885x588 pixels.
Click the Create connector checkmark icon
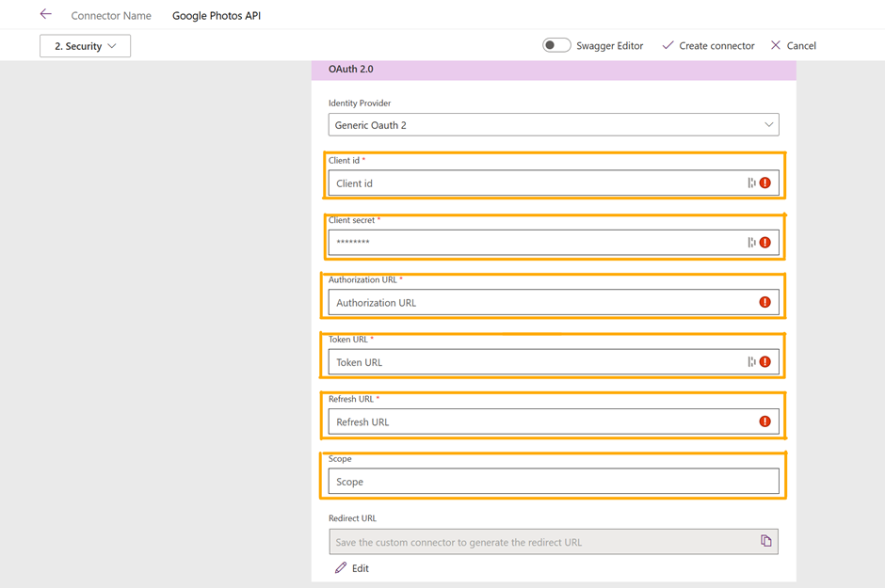point(668,45)
